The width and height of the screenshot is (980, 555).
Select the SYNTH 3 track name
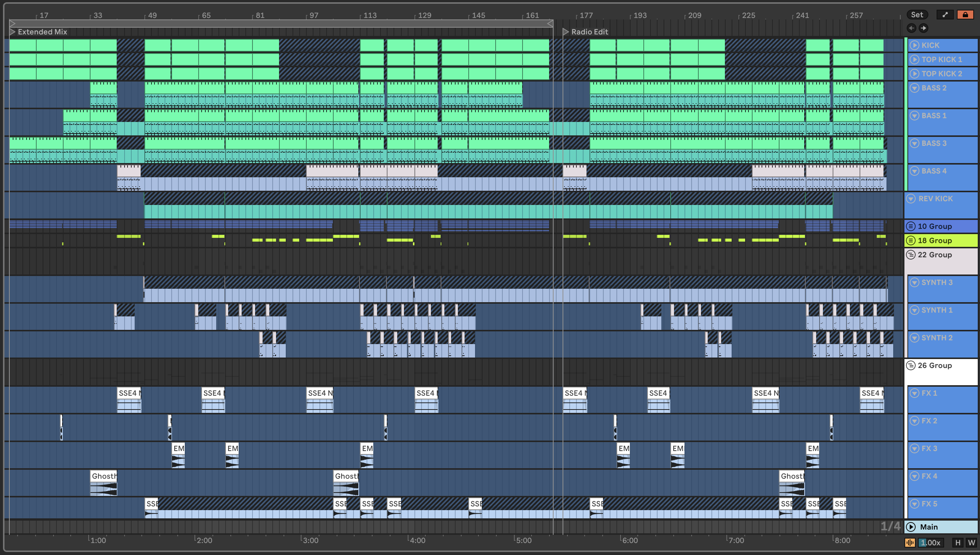tap(937, 282)
